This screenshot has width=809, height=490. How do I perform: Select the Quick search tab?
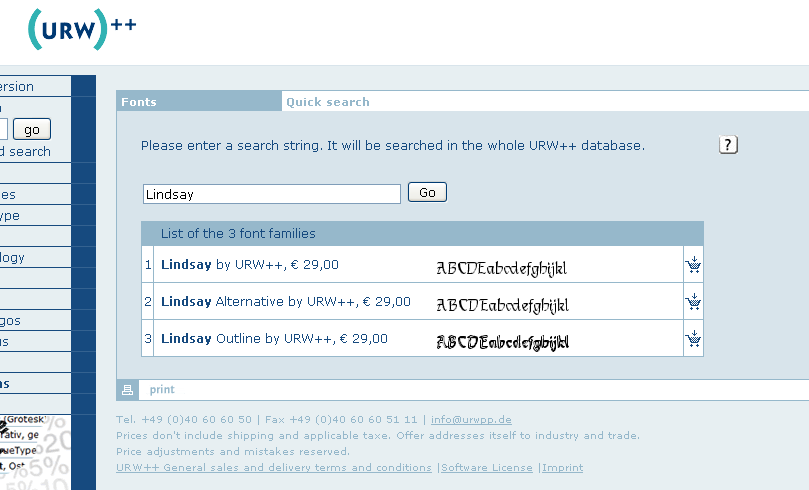tap(328, 102)
